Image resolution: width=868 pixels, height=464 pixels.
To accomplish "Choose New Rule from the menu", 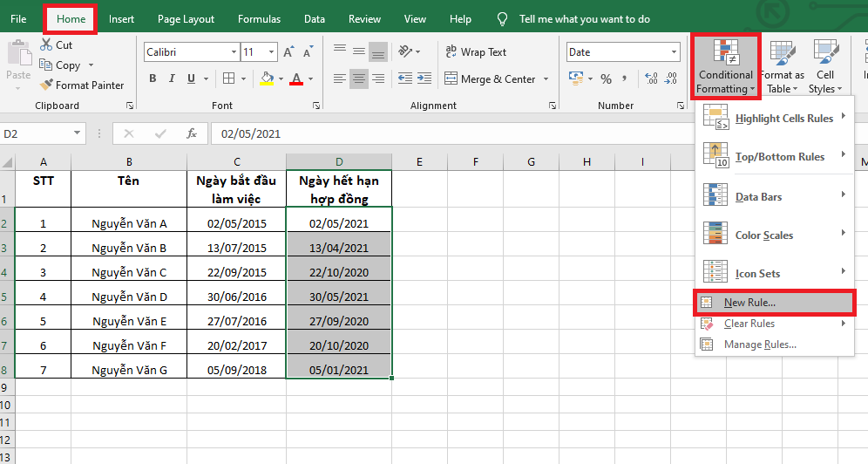I will pos(749,303).
